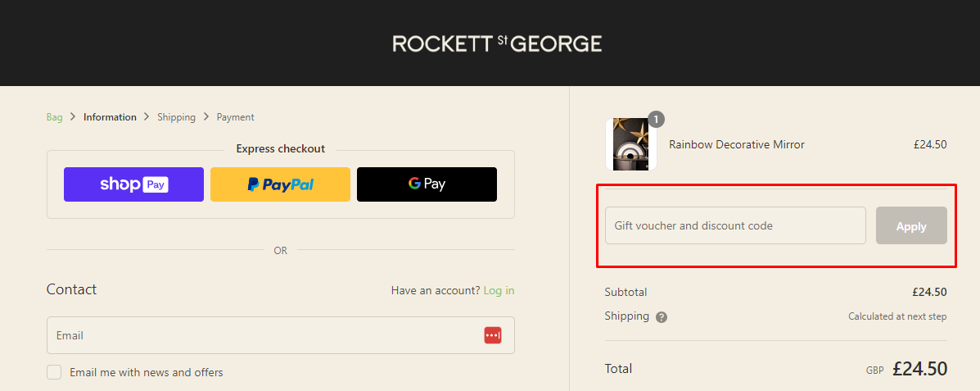Click the Gift voucher and discount code field
Viewport: 980px width, 391px height.
[x=734, y=225]
